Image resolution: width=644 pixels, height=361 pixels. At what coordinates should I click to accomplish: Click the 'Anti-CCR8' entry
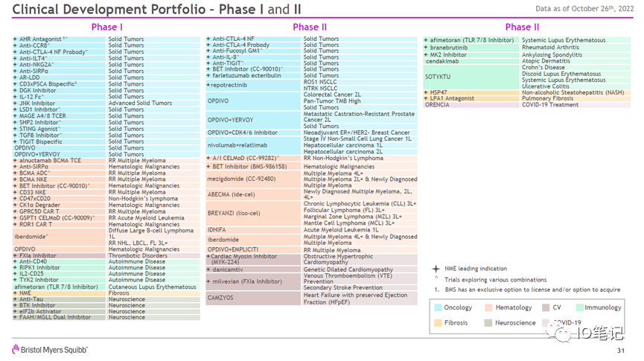click(34, 45)
